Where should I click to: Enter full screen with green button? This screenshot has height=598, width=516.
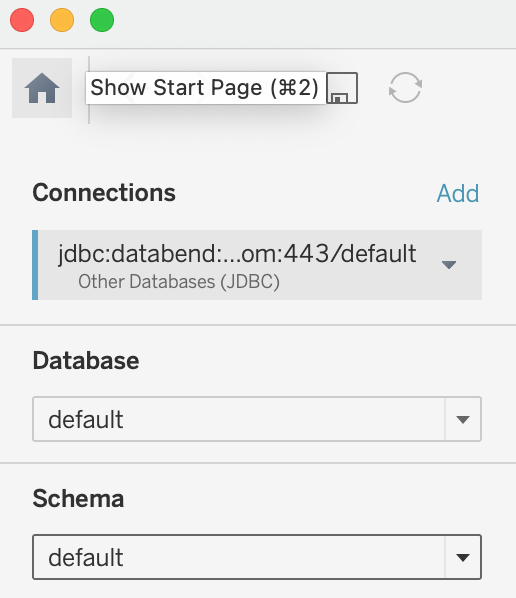pos(102,20)
